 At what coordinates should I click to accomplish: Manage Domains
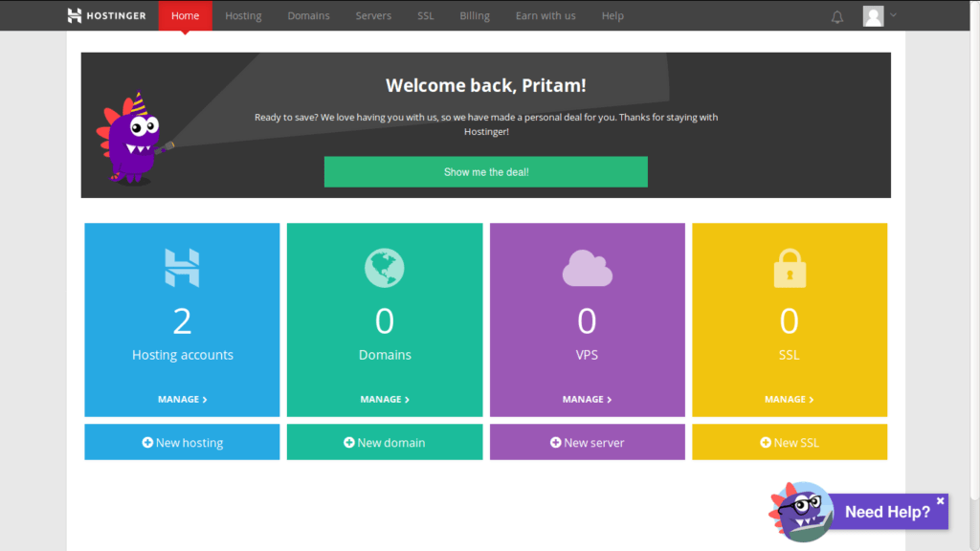point(385,399)
